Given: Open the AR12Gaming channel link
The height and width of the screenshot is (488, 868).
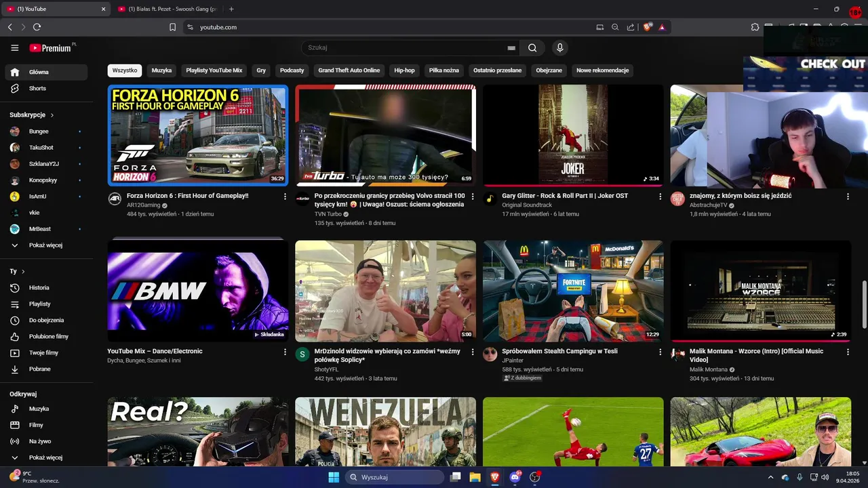Looking at the screenshot, I should coord(144,205).
